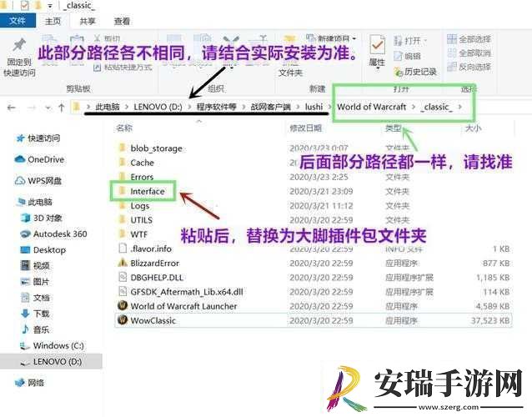Click the forward navigation arrow

point(31,108)
